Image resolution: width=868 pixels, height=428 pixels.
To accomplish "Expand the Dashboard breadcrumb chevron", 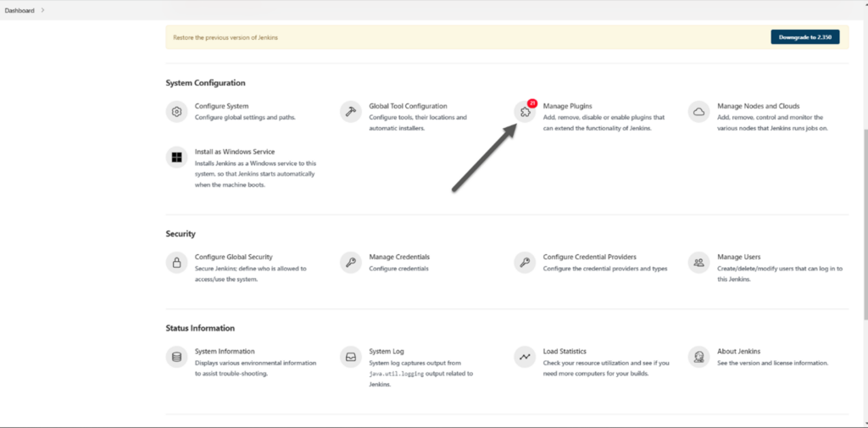I will [42, 10].
